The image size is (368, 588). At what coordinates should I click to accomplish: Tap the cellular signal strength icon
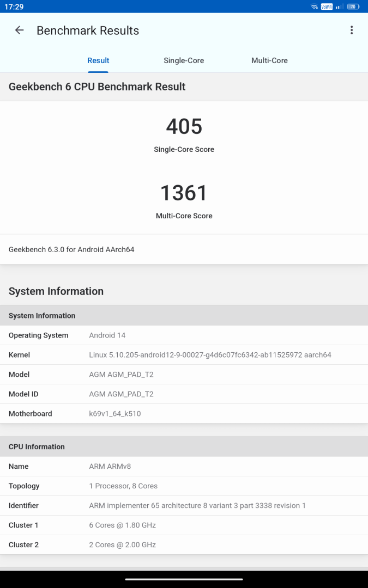click(340, 7)
